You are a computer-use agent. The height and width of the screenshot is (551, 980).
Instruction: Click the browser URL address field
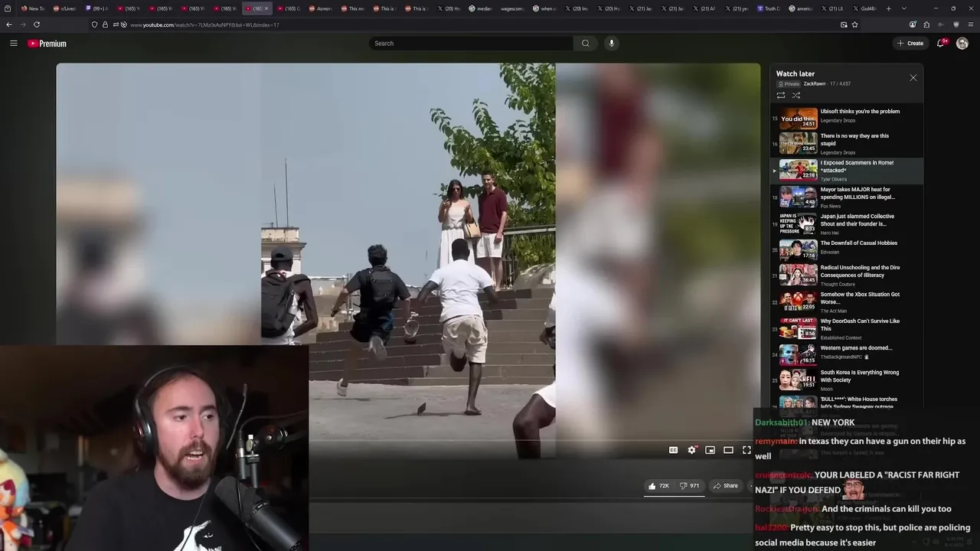[475, 24]
